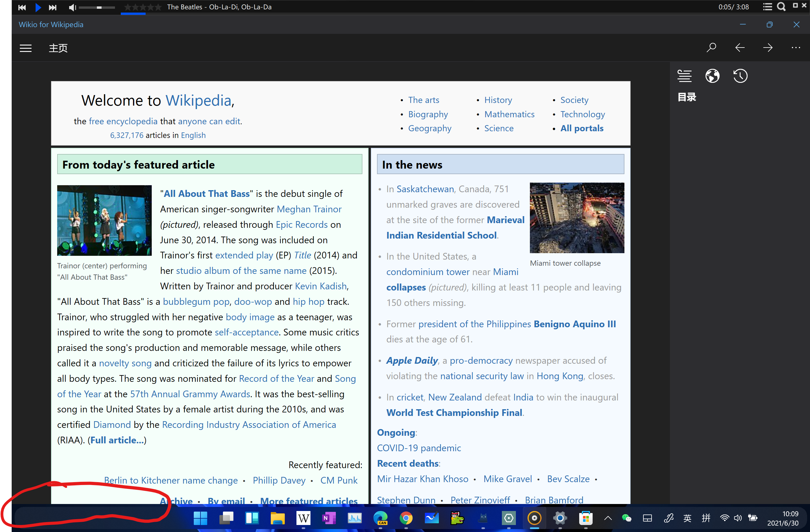The width and height of the screenshot is (810, 532).
Task: Skip to previous track in music player
Action: point(22,7)
